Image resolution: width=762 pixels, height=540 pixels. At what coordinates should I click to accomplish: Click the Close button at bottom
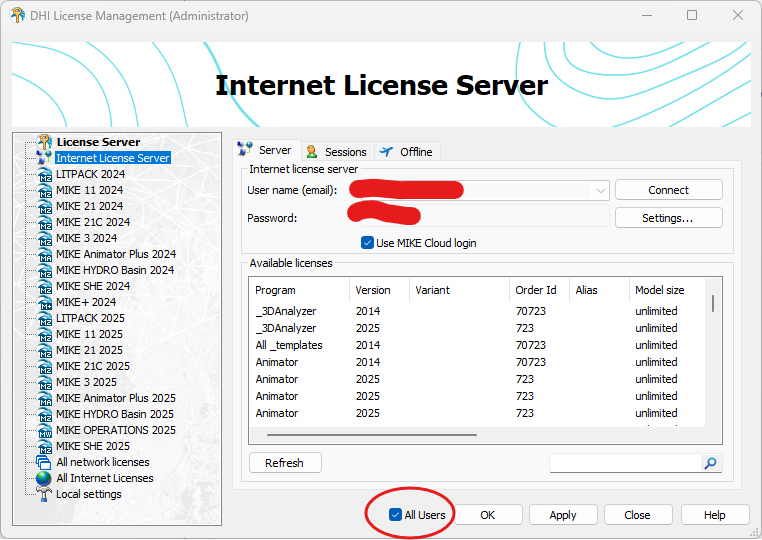point(638,515)
